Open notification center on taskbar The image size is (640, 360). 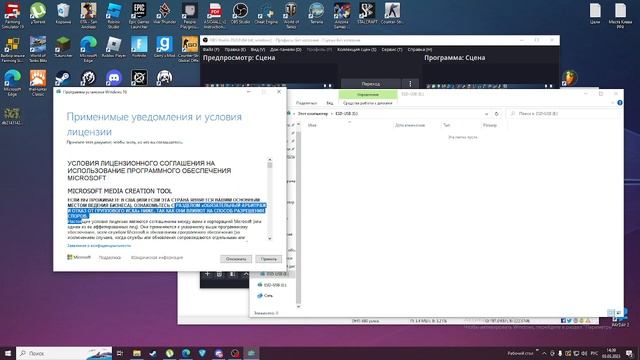(630, 353)
